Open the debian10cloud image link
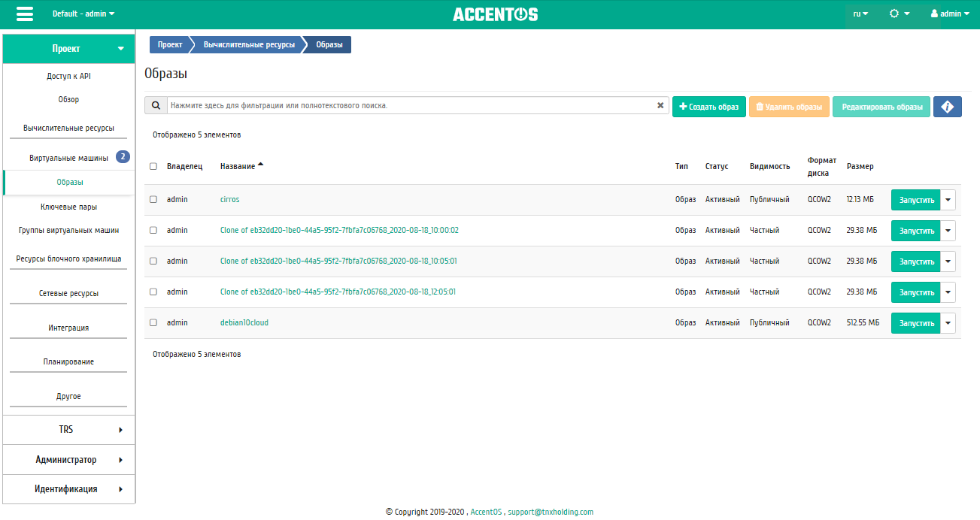Image resolution: width=980 pixels, height=520 pixels. (244, 322)
